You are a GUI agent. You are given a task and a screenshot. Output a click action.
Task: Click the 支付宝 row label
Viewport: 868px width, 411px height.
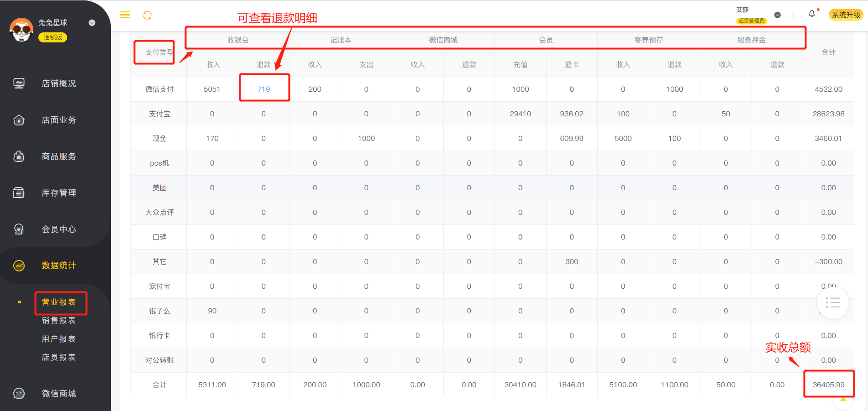[x=159, y=114]
